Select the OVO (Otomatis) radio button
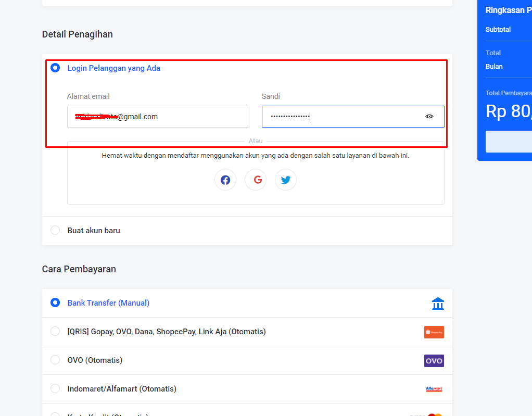Viewport: 532px width, 416px height. (x=55, y=360)
